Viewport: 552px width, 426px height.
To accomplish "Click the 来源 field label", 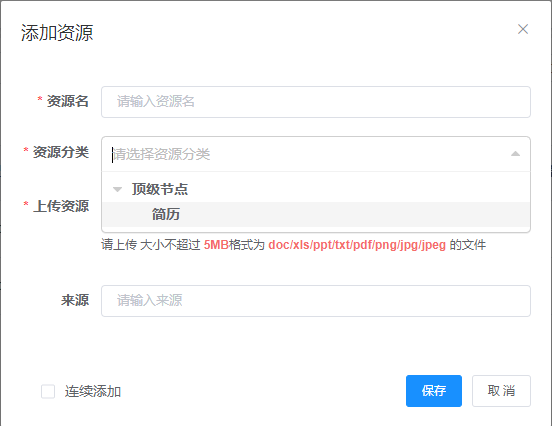I will [75, 300].
